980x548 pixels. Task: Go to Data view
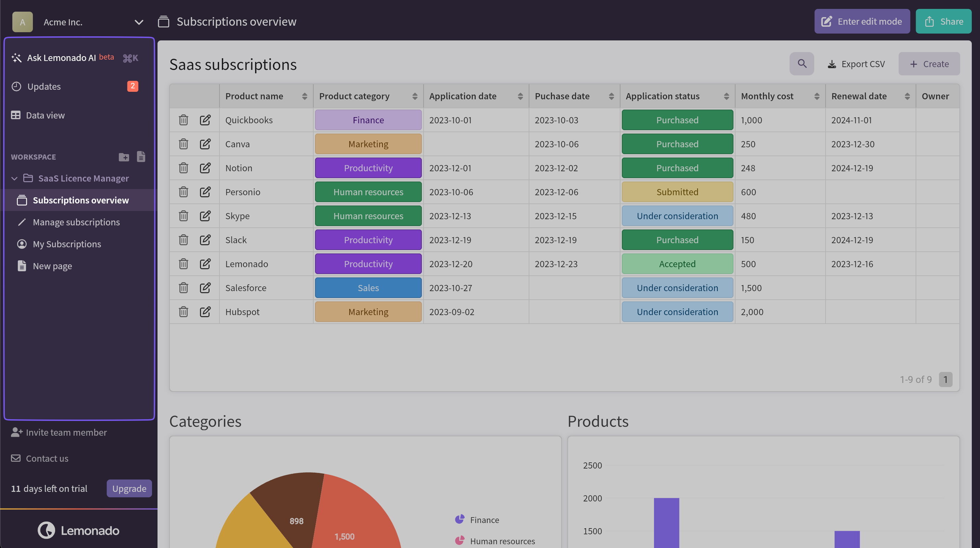[x=38, y=115]
